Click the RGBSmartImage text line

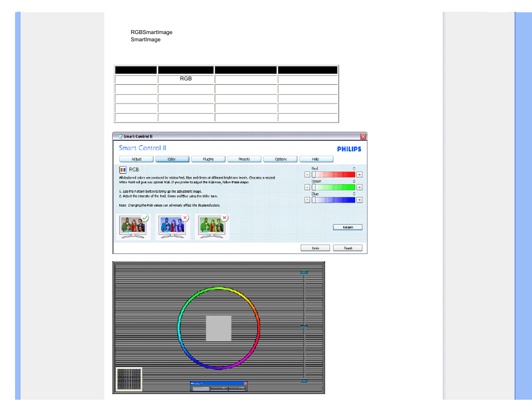click(151, 32)
